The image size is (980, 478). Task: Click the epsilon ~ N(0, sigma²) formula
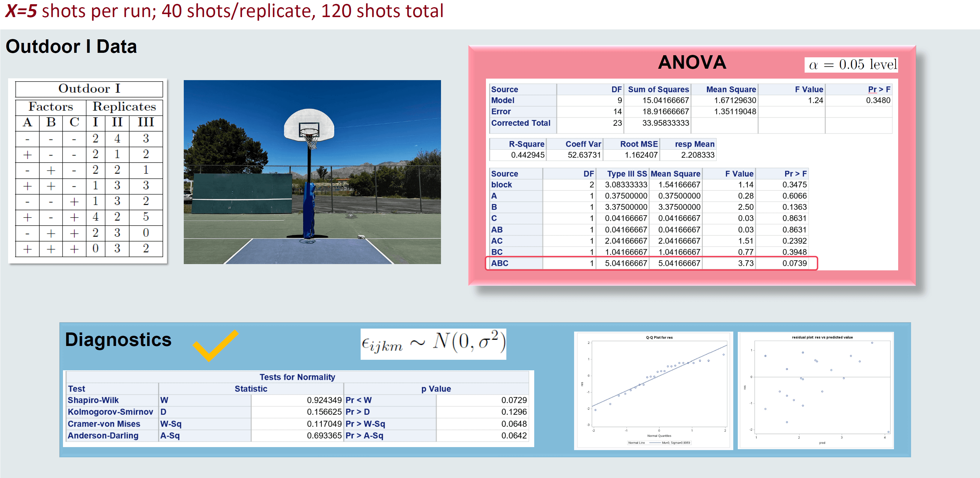tap(433, 344)
